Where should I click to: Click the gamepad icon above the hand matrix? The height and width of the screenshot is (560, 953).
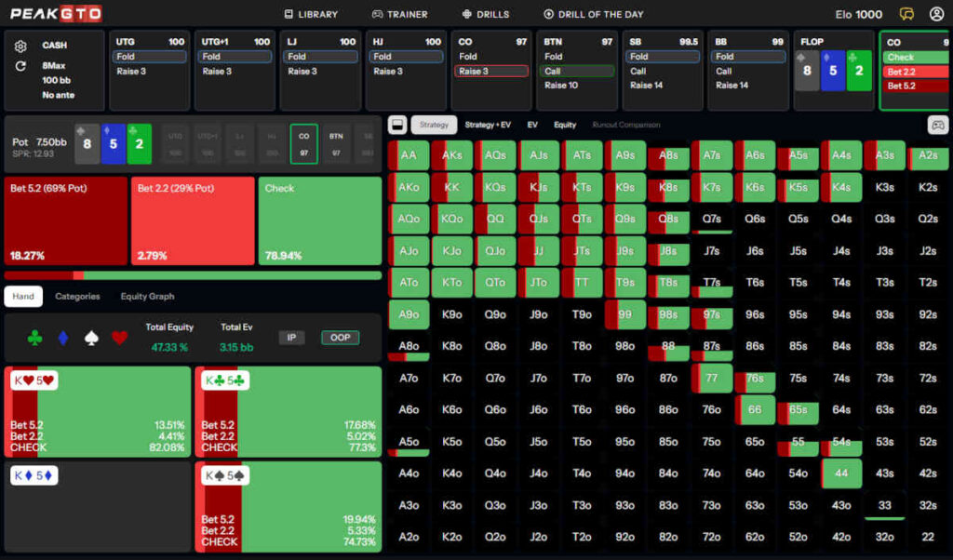(937, 125)
